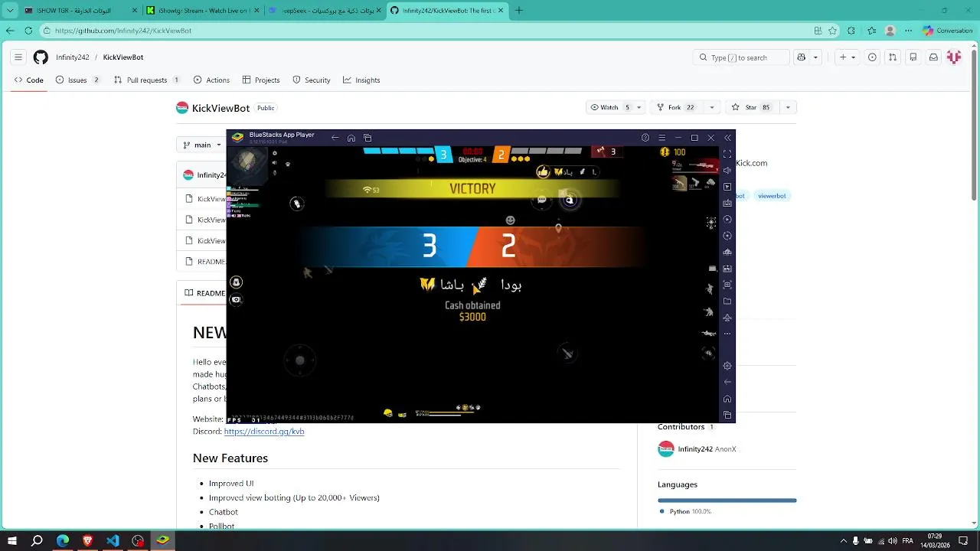Click the browser address bar URL

click(123, 31)
